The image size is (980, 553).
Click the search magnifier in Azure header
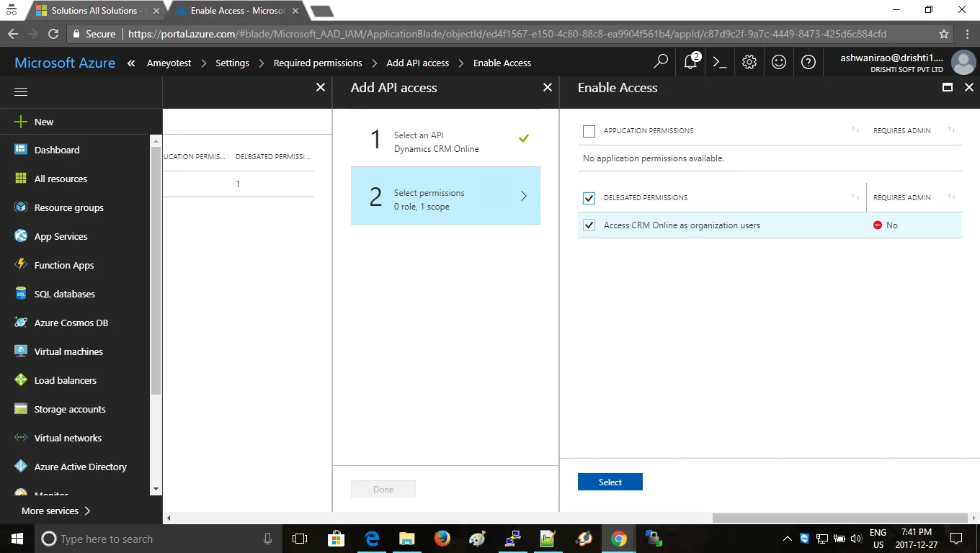(x=661, y=62)
